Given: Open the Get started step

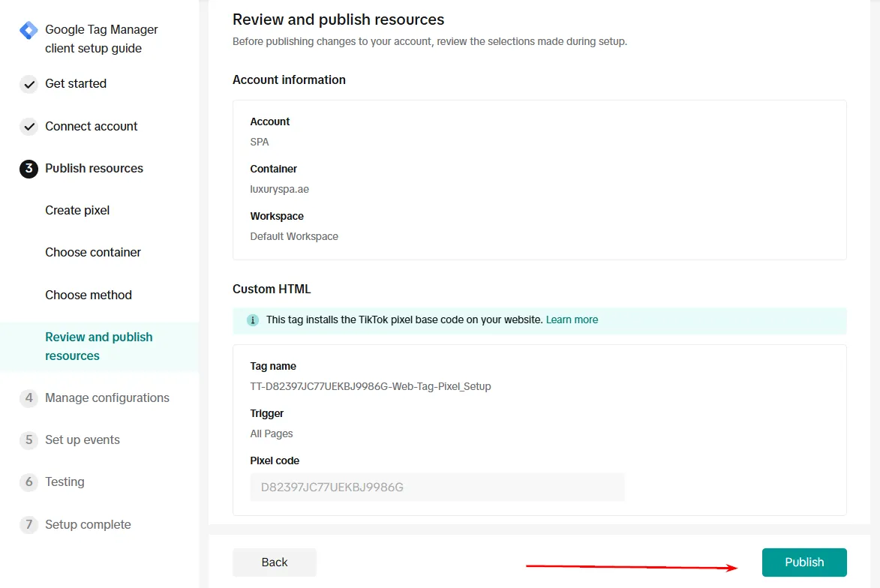Looking at the screenshot, I should click(x=76, y=83).
